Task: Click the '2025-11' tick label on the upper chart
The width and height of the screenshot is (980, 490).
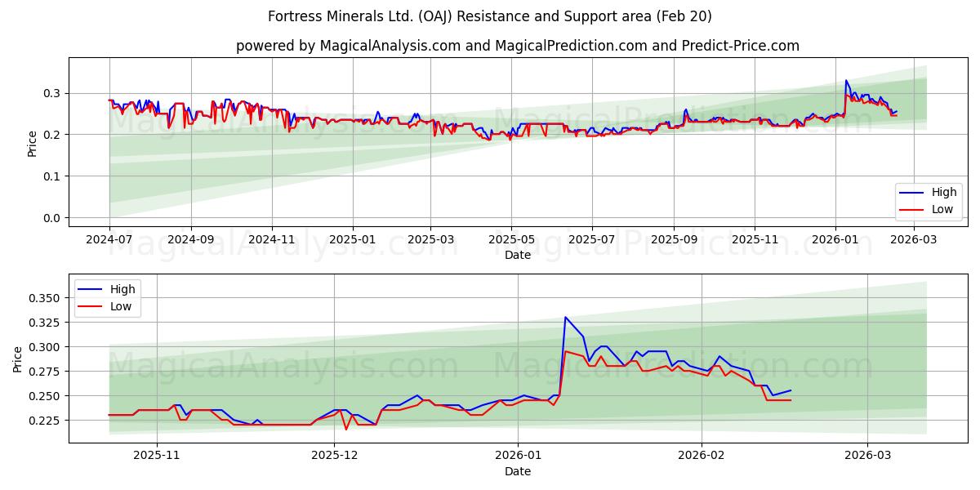Action: tap(754, 240)
